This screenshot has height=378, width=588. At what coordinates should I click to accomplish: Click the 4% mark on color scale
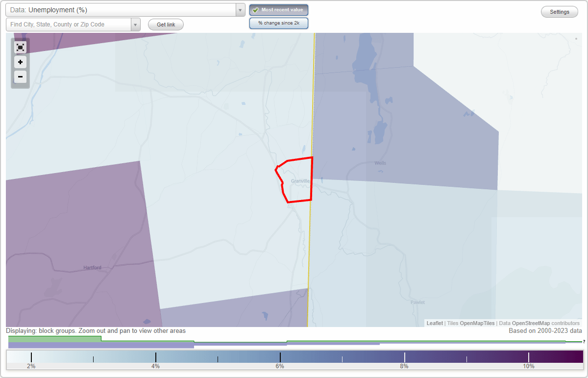click(155, 366)
